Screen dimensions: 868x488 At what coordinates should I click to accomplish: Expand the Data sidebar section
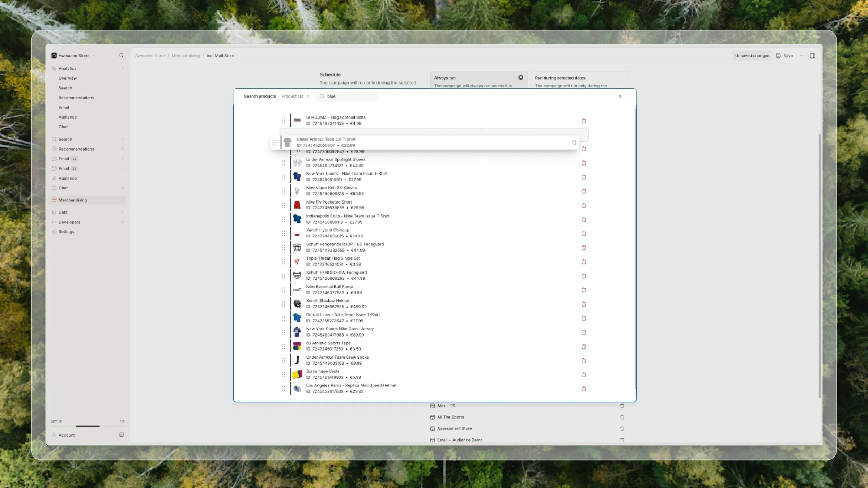[x=123, y=212]
